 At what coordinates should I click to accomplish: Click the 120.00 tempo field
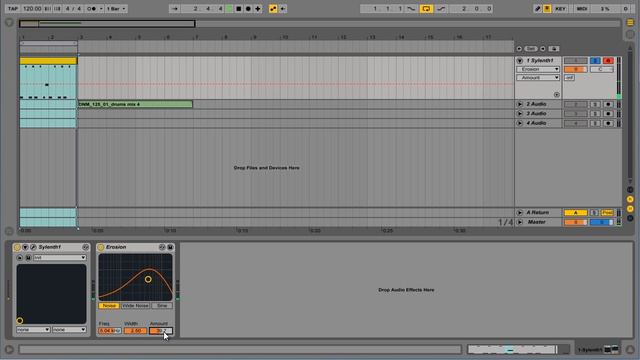32,9
